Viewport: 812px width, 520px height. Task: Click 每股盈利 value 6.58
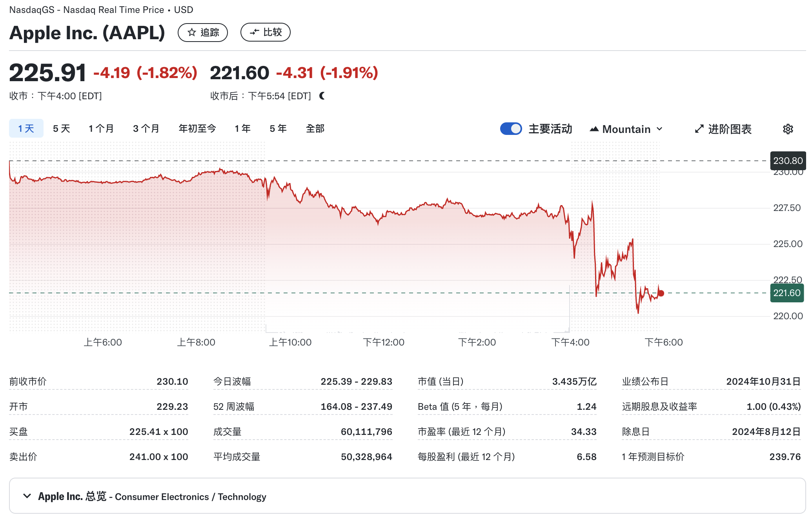[x=586, y=457]
